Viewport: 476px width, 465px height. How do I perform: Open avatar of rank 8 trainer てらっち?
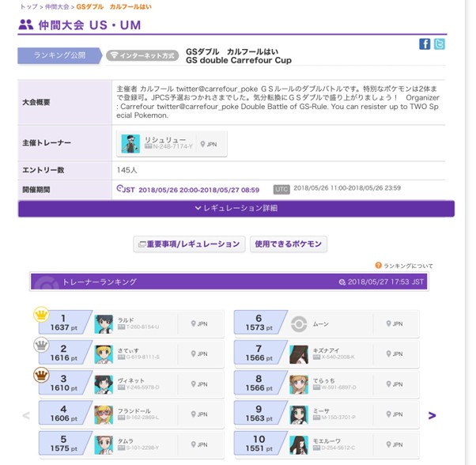pyautogui.click(x=299, y=384)
